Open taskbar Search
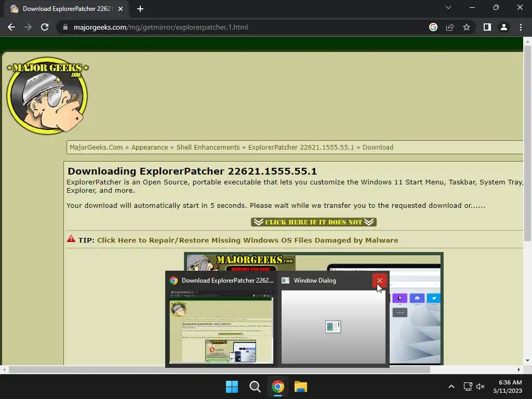Image resolution: width=532 pixels, height=399 pixels. pyautogui.click(x=255, y=387)
